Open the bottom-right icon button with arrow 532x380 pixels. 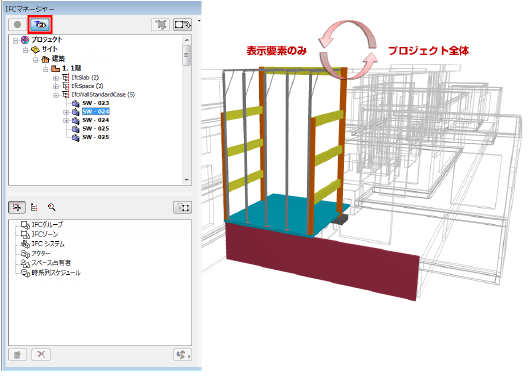183,355
